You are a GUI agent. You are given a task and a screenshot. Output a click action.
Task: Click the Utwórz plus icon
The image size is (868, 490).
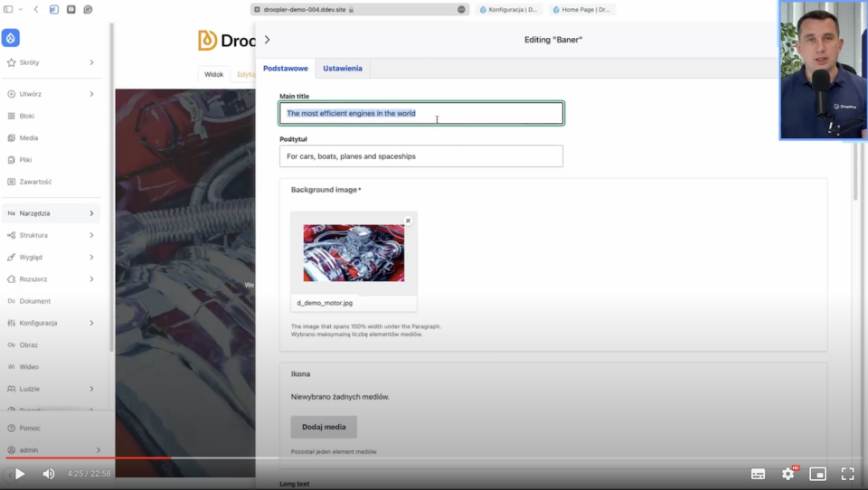point(11,94)
